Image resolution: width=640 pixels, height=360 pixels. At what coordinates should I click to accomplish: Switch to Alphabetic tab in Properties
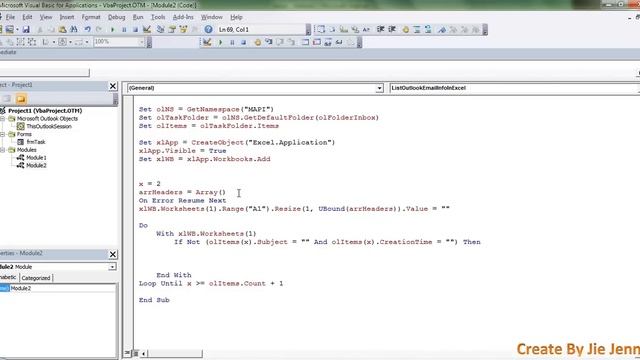coord(8,278)
